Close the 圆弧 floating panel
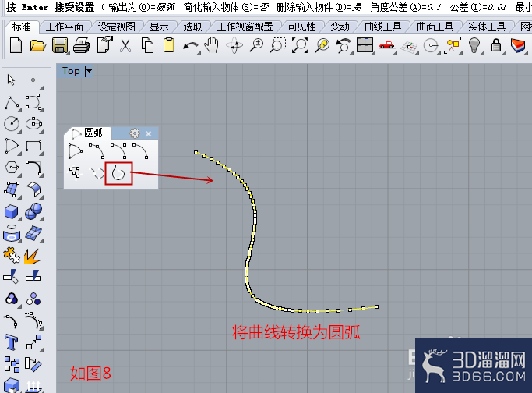The width and height of the screenshot is (532, 393). pyautogui.click(x=148, y=134)
